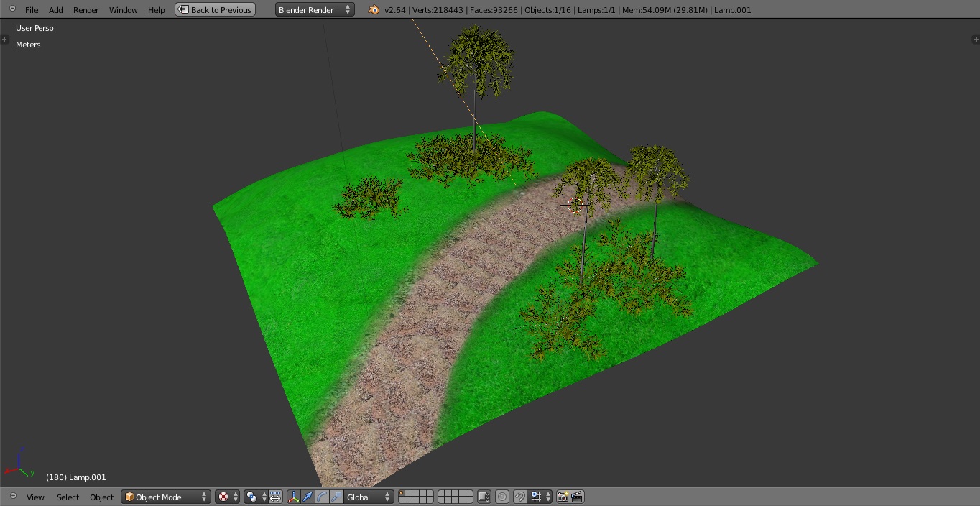
Task: Toggle the 3D manipulator widget
Action: click(x=294, y=497)
